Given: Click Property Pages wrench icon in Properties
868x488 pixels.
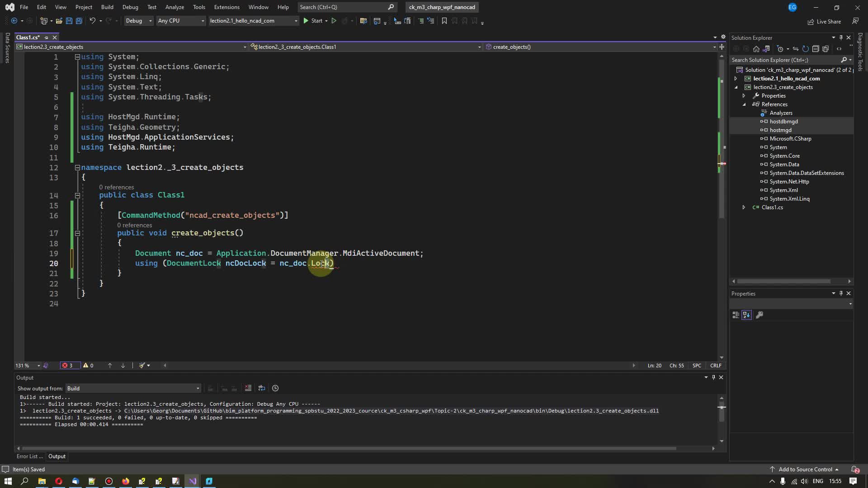Looking at the screenshot, I should 759,315.
